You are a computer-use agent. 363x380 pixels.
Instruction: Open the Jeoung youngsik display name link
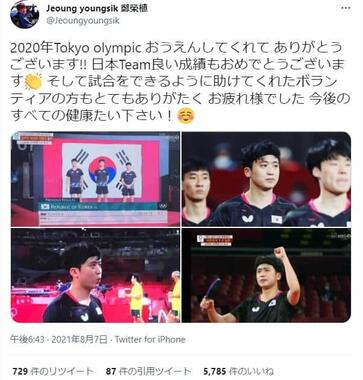(x=97, y=8)
